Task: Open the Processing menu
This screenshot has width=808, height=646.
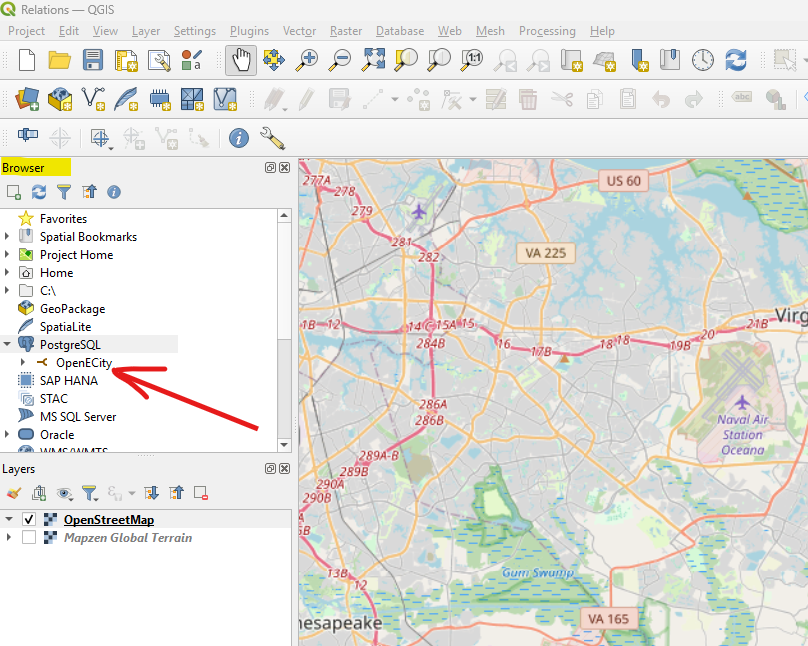Action: 547,31
